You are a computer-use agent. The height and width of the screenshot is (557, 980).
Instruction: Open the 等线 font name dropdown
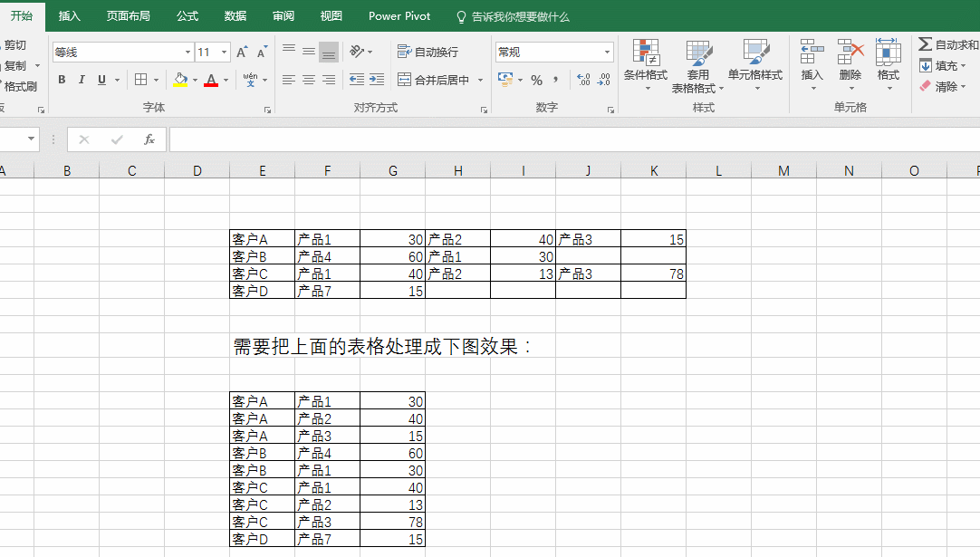point(187,53)
